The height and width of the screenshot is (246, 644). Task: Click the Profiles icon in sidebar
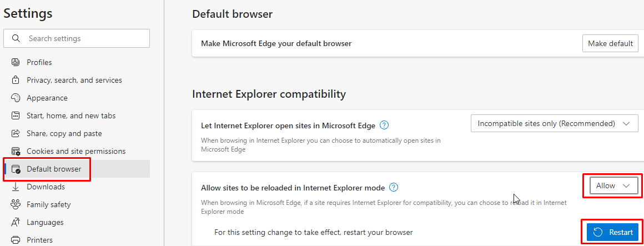pos(16,62)
